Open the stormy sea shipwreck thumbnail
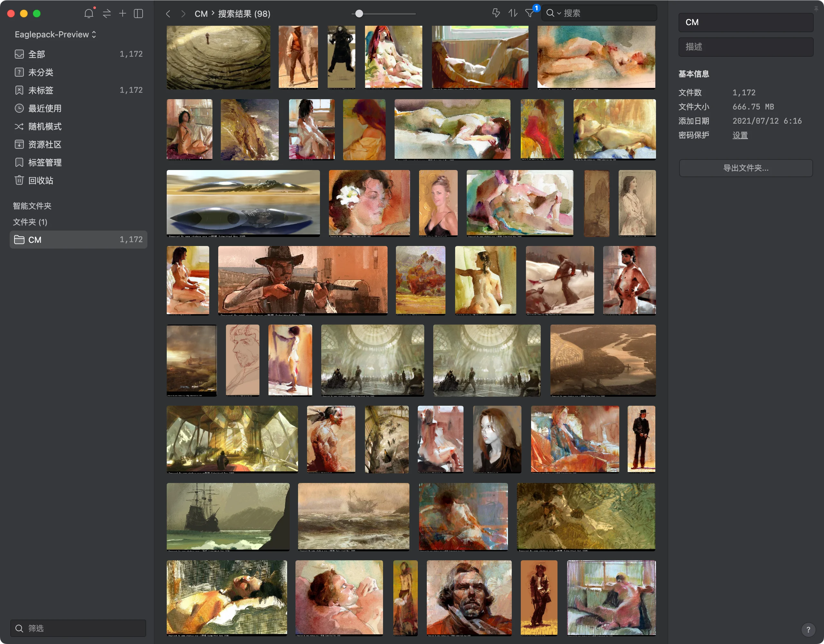824x644 pixels. 353,517
